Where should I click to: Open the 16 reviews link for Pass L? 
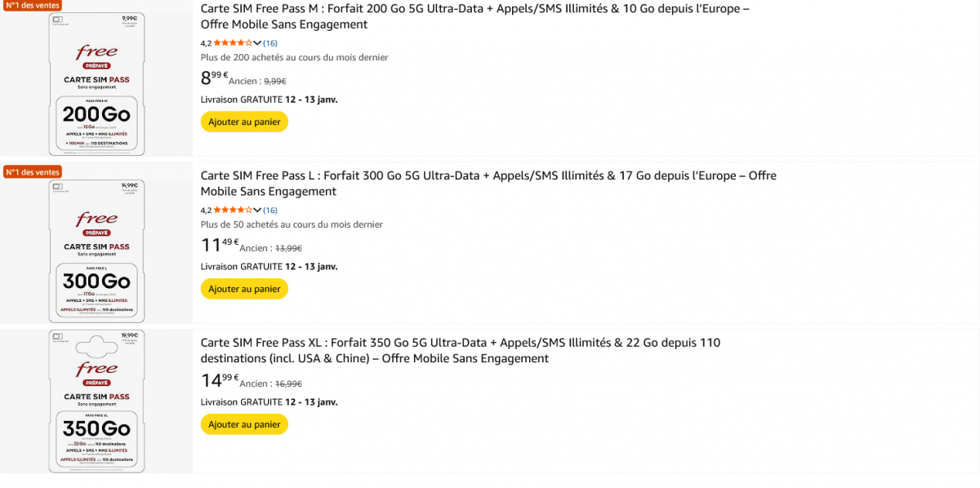click(270, 211)
